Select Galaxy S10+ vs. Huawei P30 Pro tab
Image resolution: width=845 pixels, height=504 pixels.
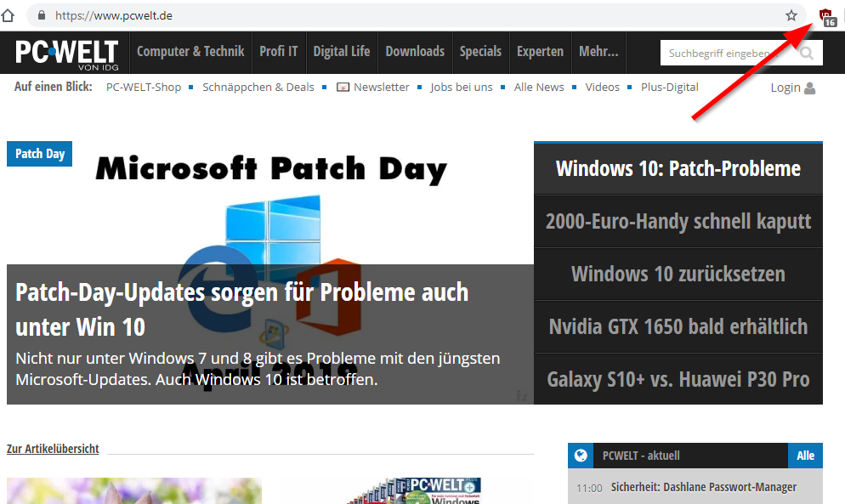[678, 379]
